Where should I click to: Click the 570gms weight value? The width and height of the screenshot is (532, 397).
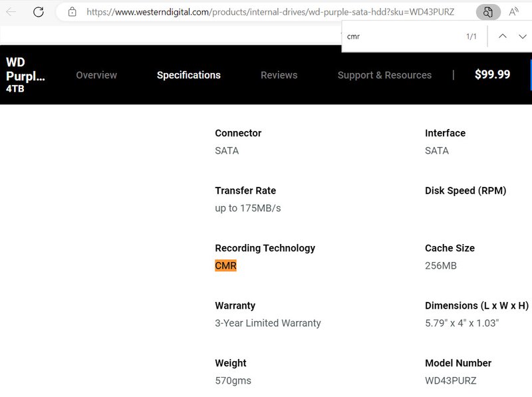[233, 380]
